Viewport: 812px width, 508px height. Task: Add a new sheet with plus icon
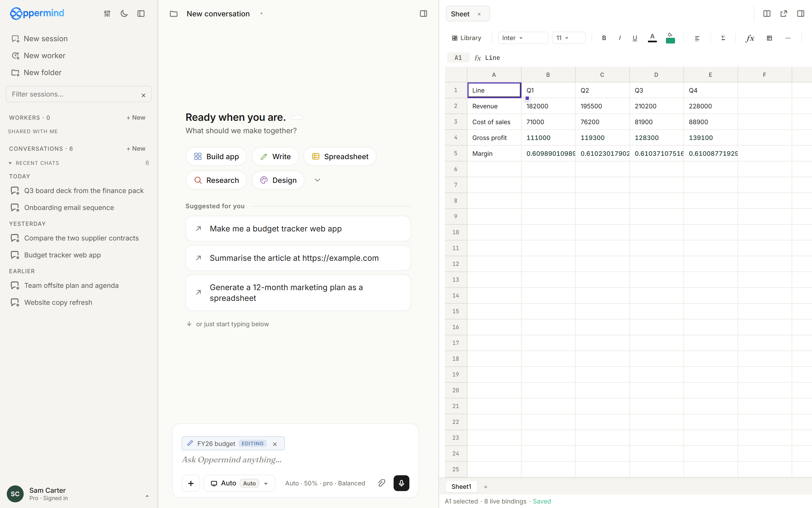coord(485,487)
